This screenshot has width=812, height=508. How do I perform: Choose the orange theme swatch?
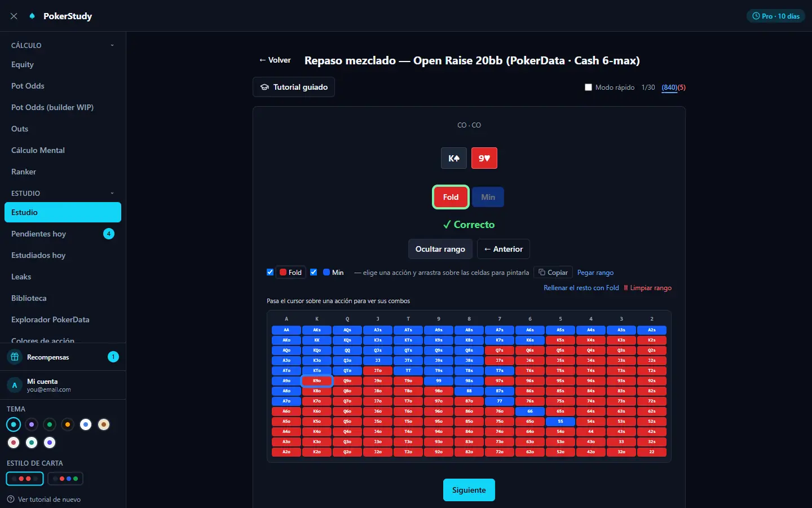[x=68, y=424]
